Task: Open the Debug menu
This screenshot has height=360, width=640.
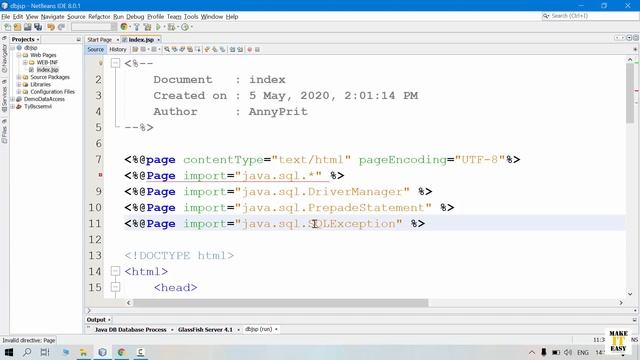Action: coord(135,17)
